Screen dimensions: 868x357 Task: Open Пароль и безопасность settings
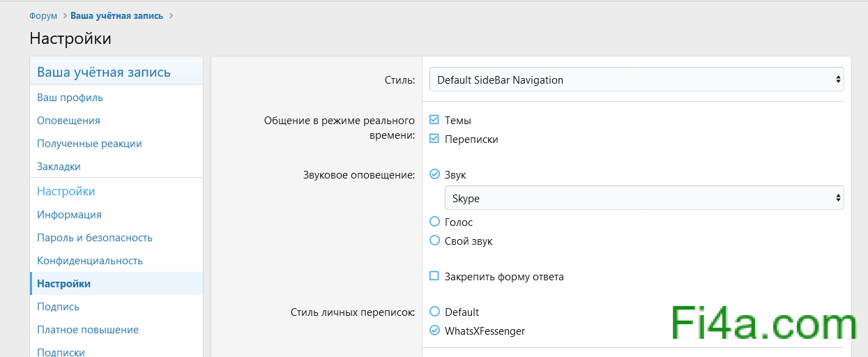tap(94, 237)
